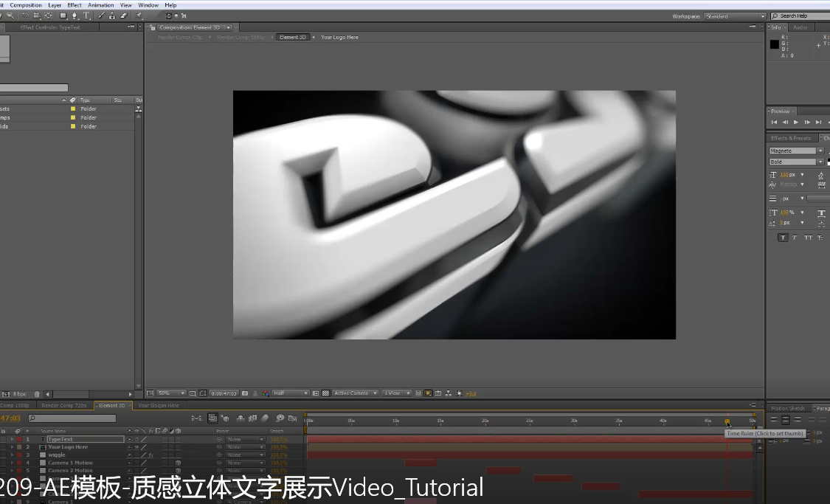
Task: Open the 50% magnification dropdown
Action: click(x=171, y=393)
